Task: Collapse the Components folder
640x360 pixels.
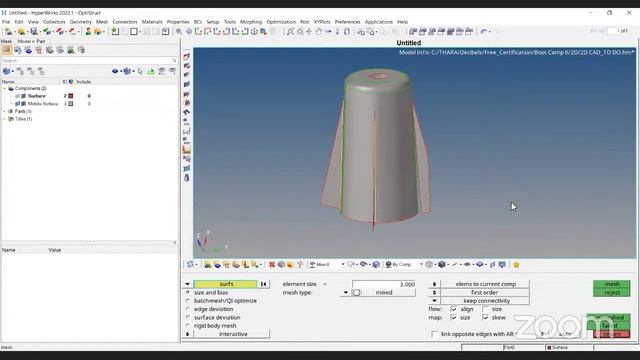Action: coord(4,88)
